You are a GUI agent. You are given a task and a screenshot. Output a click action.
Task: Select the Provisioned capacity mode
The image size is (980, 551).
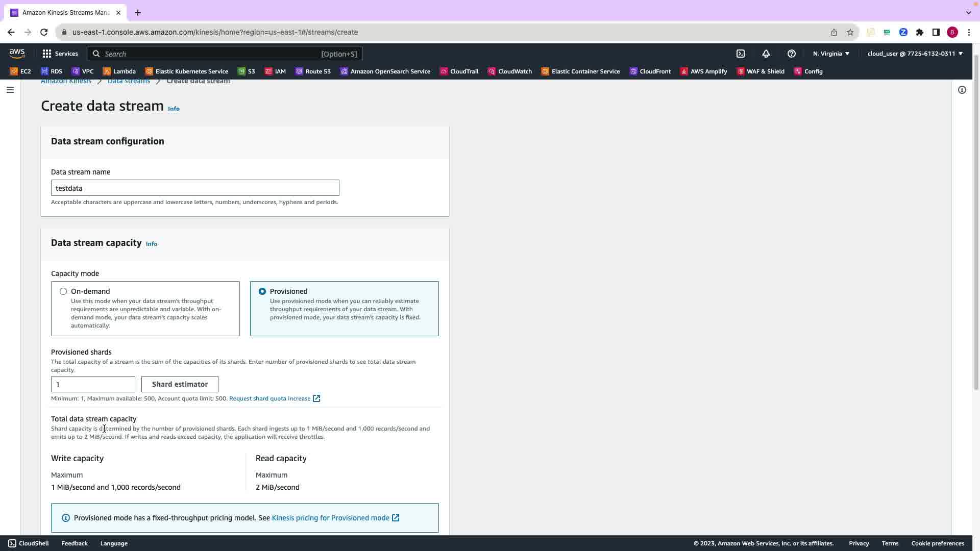262,291
